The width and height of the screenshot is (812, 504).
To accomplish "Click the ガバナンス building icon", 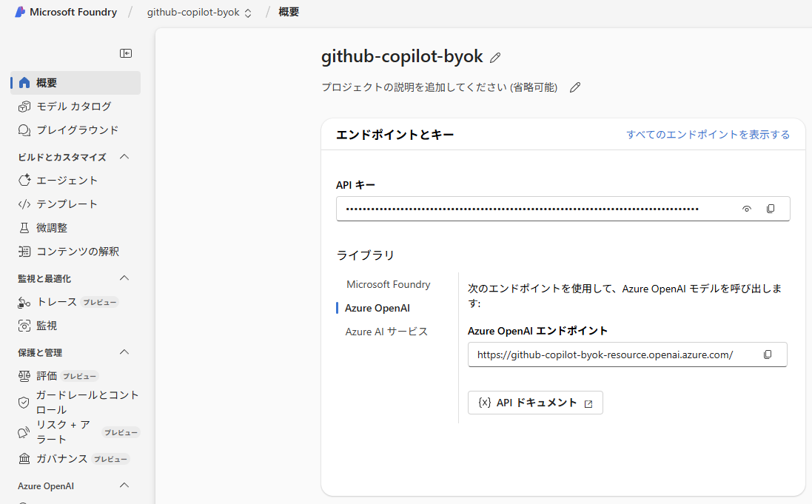I will (24, 459).
